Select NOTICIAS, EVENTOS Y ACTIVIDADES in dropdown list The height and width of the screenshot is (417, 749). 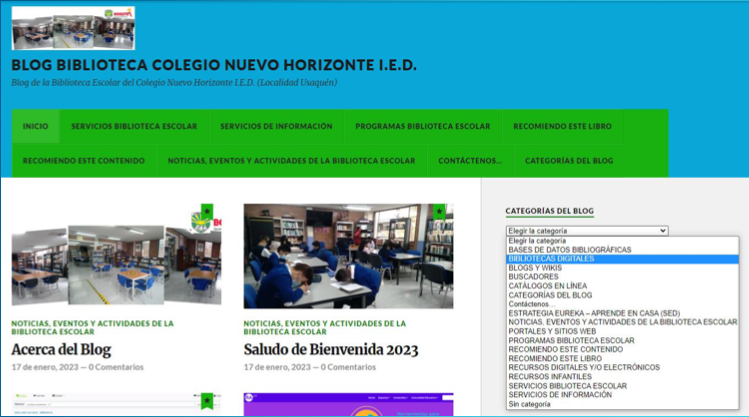click(x=622, y=322)
